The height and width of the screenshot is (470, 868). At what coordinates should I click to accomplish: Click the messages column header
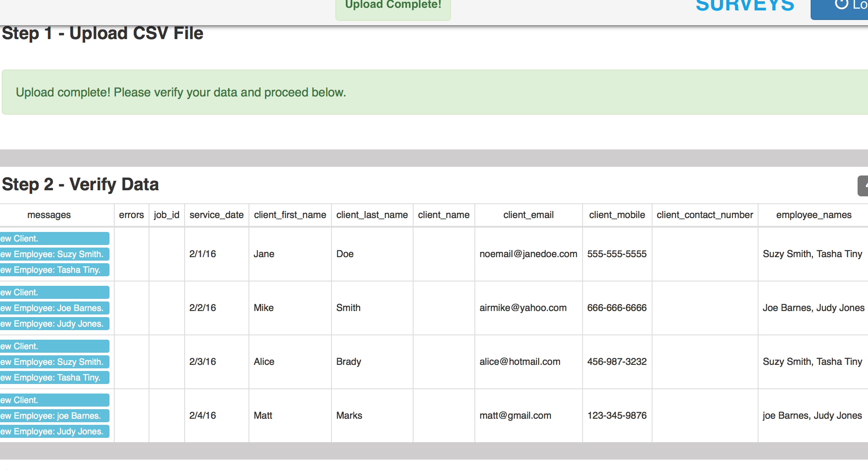(x=49, y=215)
